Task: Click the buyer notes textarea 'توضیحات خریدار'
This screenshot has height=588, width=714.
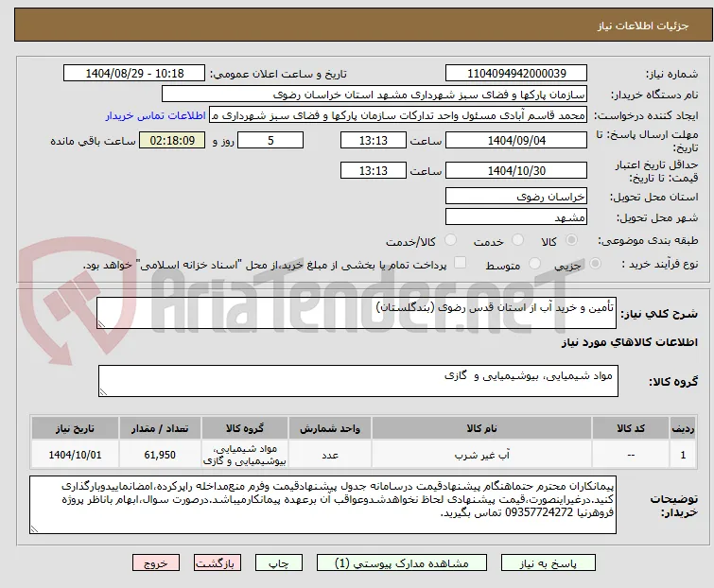Action: pos(322,505)
